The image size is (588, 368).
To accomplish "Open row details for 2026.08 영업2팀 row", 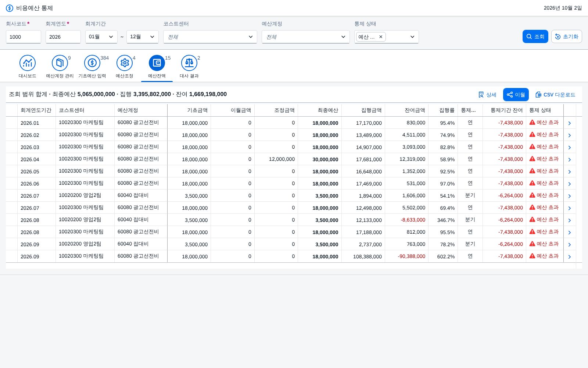I will click(569, 220).
